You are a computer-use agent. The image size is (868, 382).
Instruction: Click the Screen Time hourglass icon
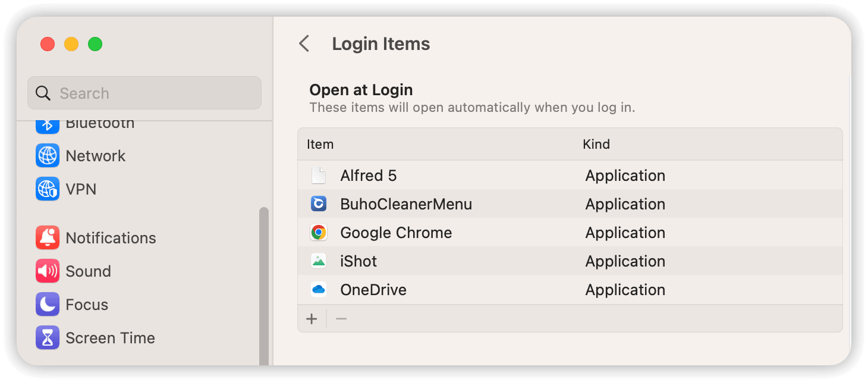coord(48,338)
